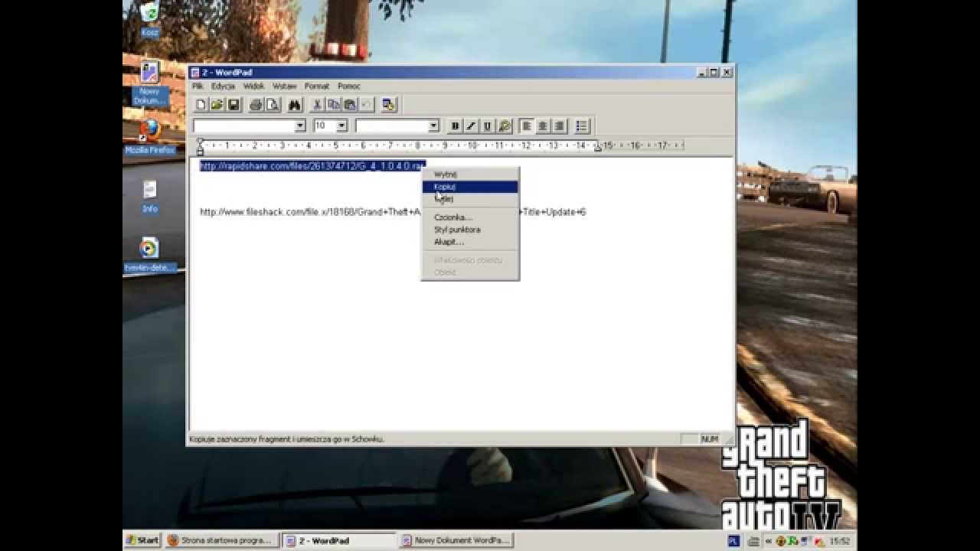
Task: Cut selection using the scissors icon
Action: (x=318, y=105)
